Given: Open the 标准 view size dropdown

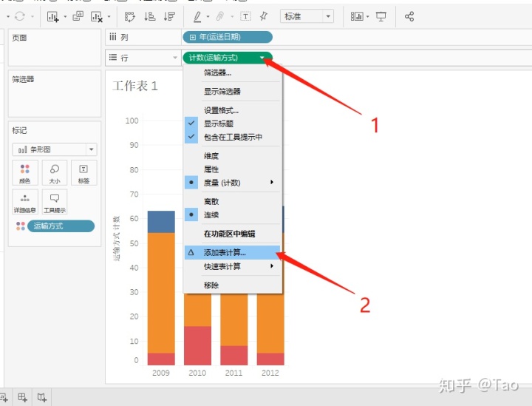Looking at the screenshot, I should pos(307,16).
